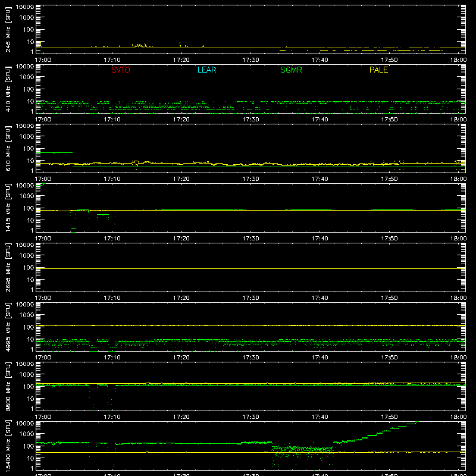The height and width of the screenshot is (476, 476).
Task: Click 17:50 tick under the 8800 MHz plot
Action: 389,417
